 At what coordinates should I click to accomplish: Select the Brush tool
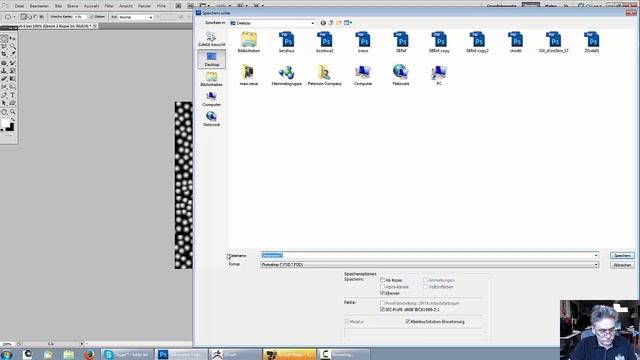point(13,63)
